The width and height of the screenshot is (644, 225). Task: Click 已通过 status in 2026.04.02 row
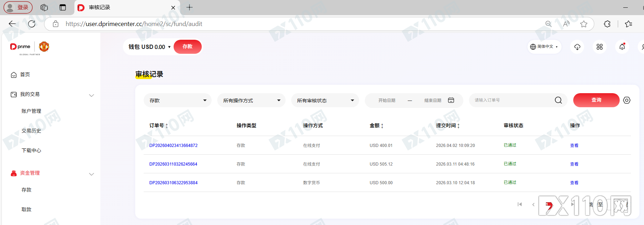tap(510, 145)
